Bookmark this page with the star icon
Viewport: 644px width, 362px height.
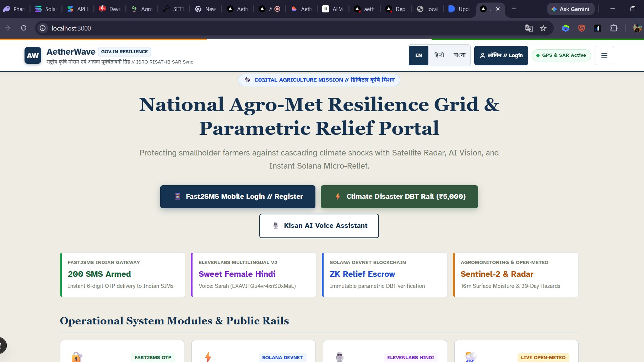(x=543, y=28)
